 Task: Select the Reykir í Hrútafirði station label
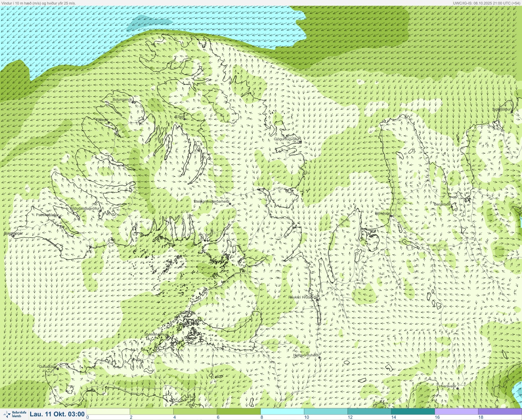click(x=302, y=297)
